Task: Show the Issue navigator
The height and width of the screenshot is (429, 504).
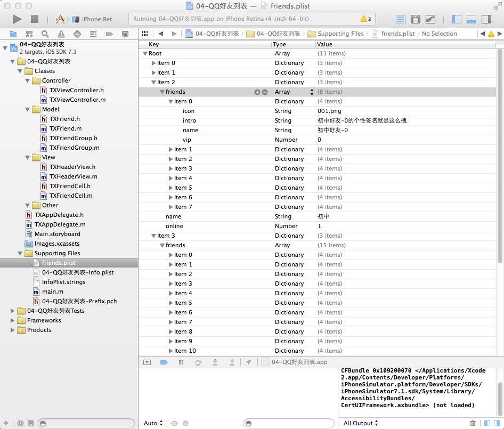Action: click(61, 34)
